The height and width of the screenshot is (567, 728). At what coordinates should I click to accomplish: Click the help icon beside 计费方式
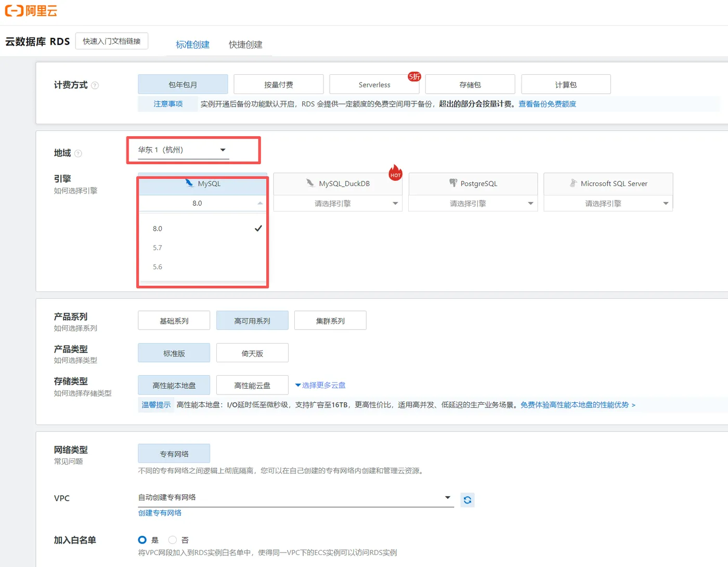(x=95, y=85)
